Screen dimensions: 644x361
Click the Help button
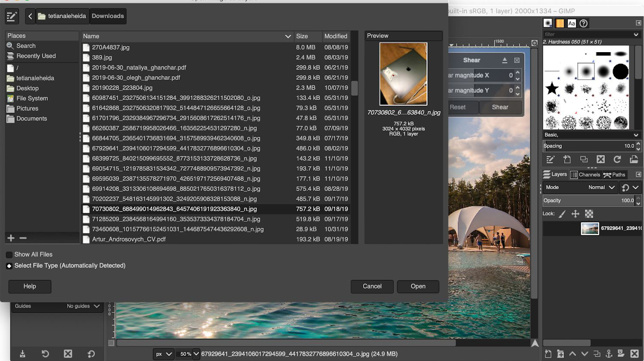[30, 286]
